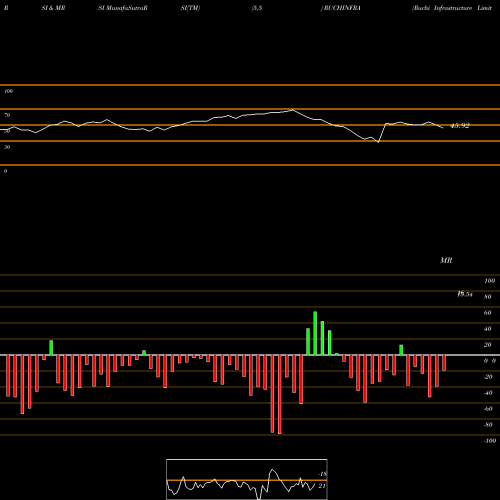Click the last red MR bar on right
This screenshot has width=500, height=500.
click(444, 363)
